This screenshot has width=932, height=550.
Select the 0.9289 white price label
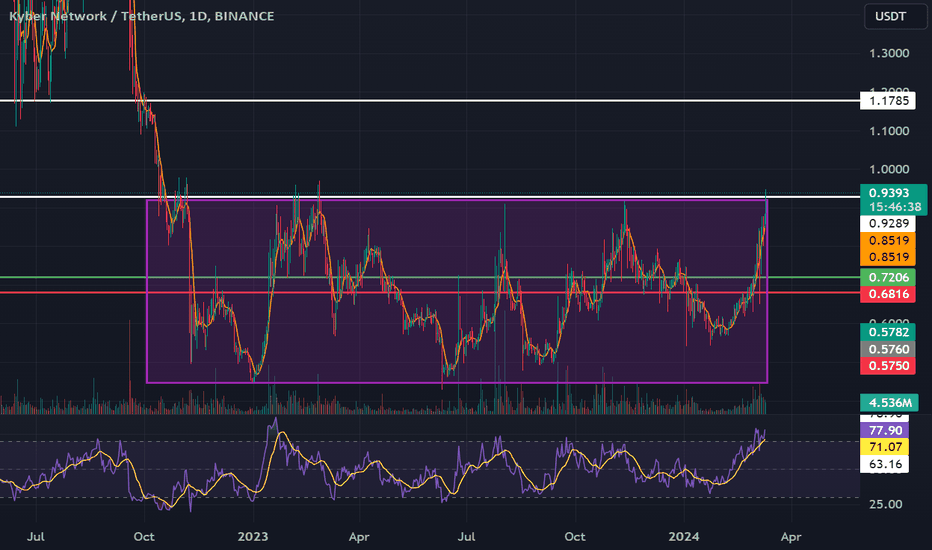889,224
